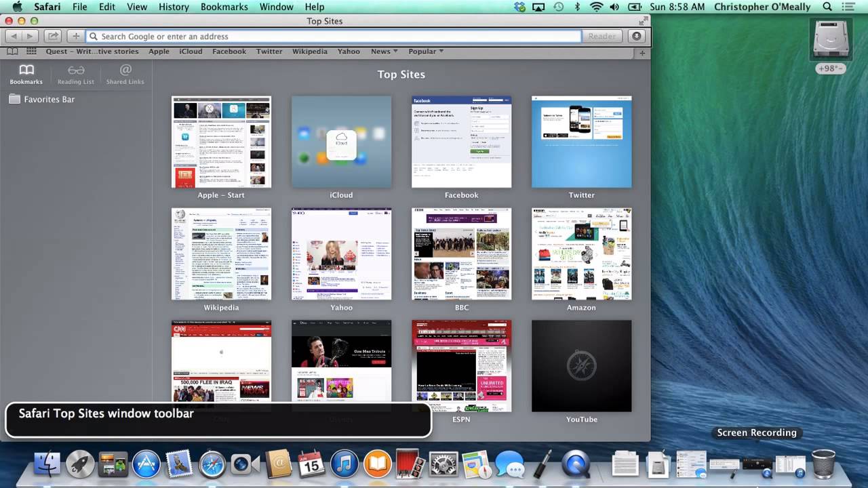Open the Amazon top site thumbnail
Image resolution: width=868 pixels, height=488 pixels.
[x=581, y=254]
